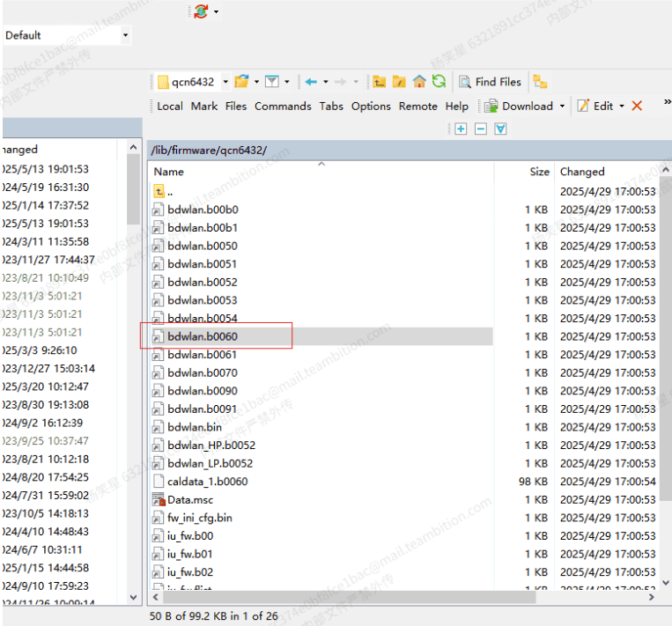Sort by the Name column header

click(321, 172)
